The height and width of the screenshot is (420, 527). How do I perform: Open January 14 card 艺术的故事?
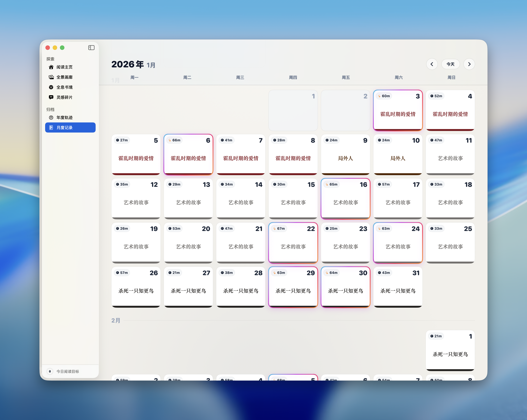pos(241,199)
